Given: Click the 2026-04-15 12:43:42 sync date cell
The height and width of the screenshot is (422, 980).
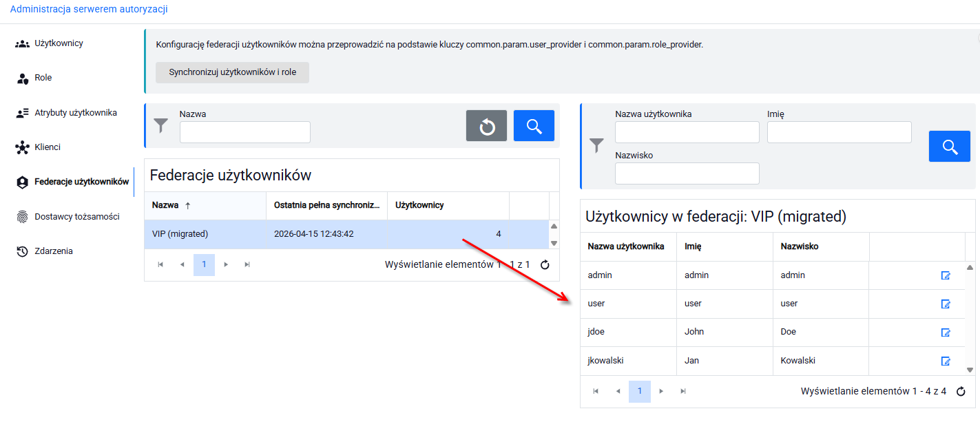Looking at the screenshot, I should (x=327, y=234).
